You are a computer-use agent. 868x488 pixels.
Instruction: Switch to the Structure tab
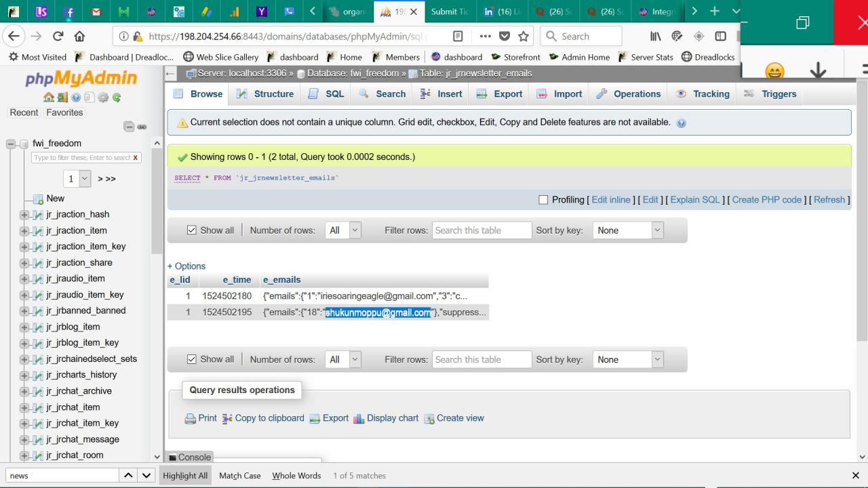click(265, 94)
